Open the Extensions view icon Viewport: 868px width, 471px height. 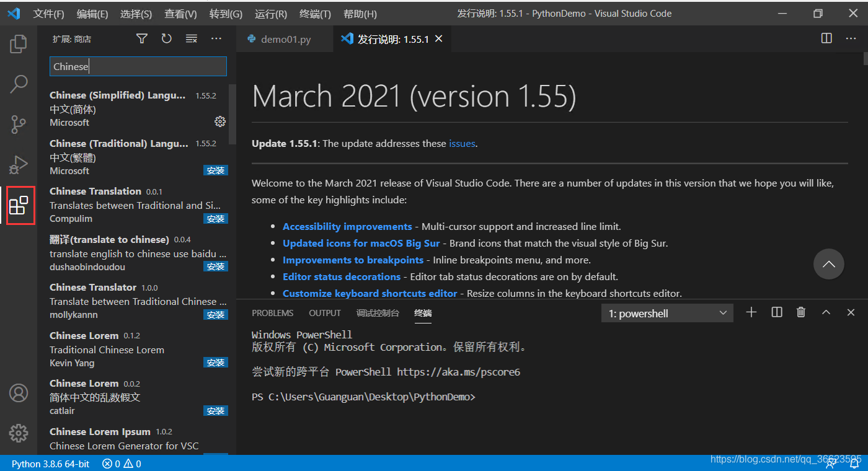pyautogui.click(x=19, y=205)
